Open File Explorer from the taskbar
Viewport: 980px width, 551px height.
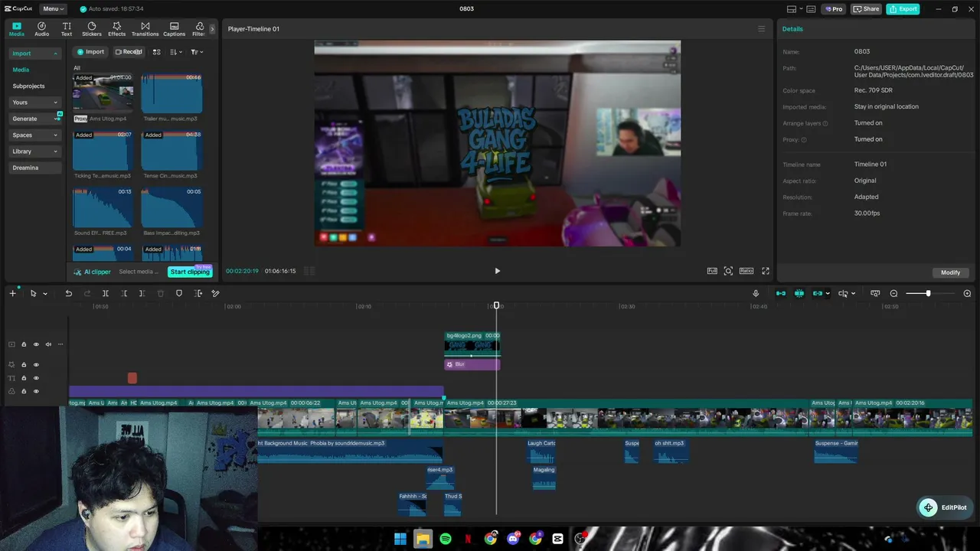click(423, 539)
